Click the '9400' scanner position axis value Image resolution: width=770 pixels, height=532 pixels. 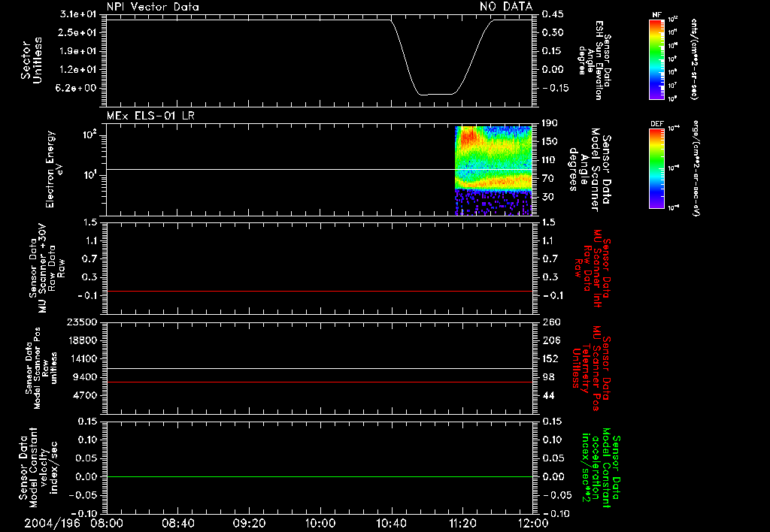(x=84, y=377)
